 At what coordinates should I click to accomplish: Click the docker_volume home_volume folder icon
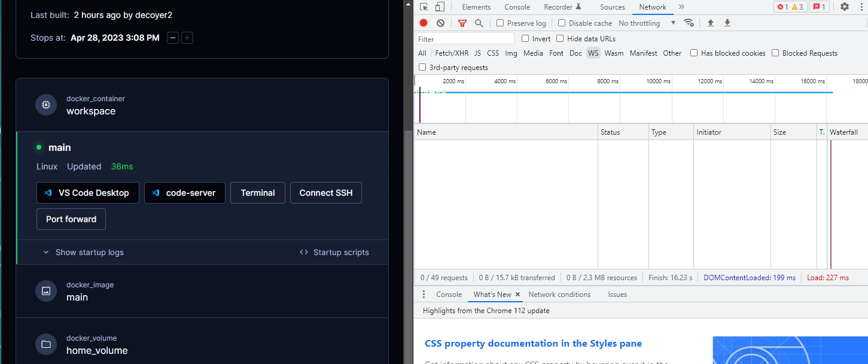coord(45,344)
